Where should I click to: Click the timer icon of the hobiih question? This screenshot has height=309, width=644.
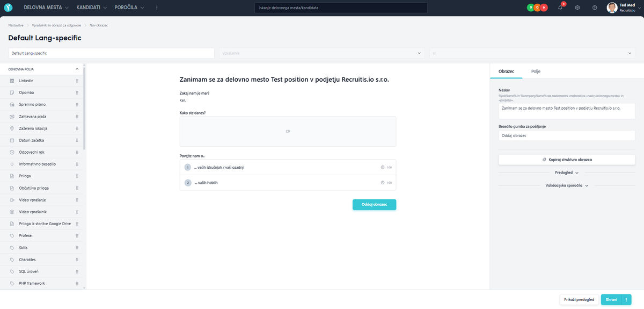383,183
